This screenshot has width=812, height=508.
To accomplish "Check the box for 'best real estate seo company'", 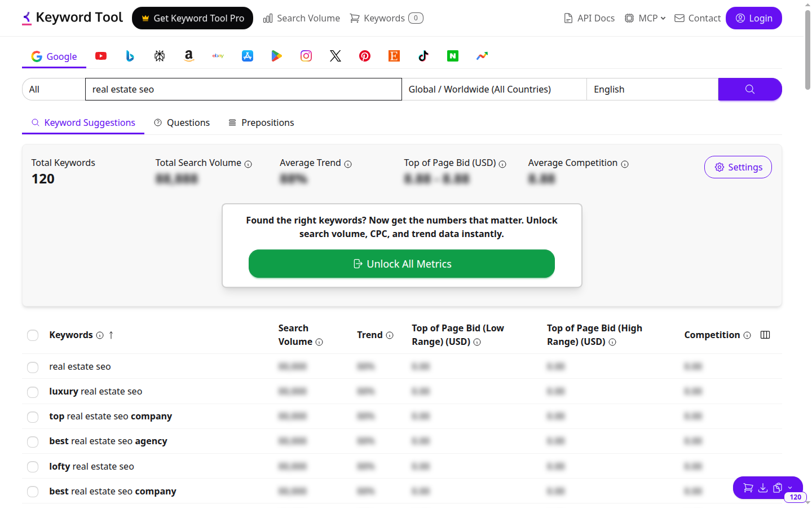I will 33,492.
